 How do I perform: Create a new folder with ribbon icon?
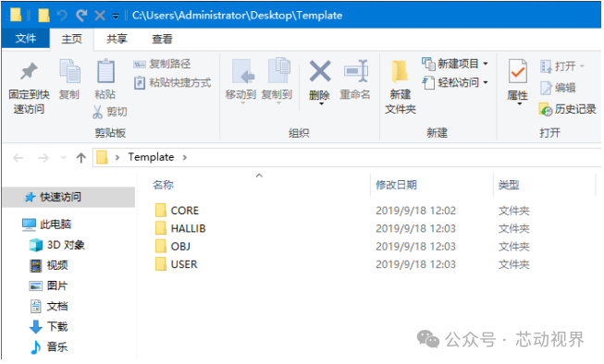(x=400, y=72)
